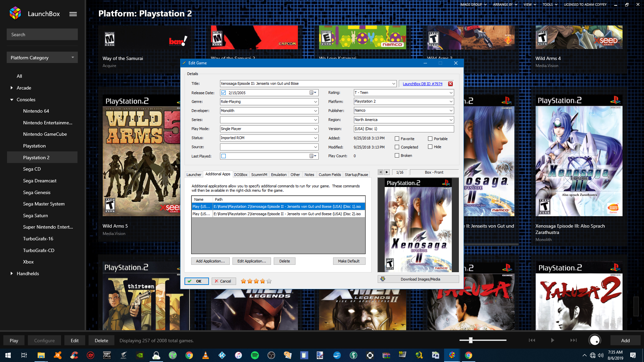This screenshot has width=644, height=362.
Task: Expand the Region dropdown
Action: (451, 120)
